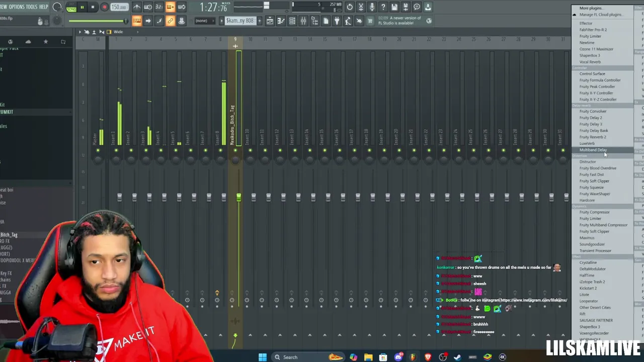The height and width of the screenshot is (362, 644).
Task: Click the microphone icon in top toolbar
Action: 372,7
